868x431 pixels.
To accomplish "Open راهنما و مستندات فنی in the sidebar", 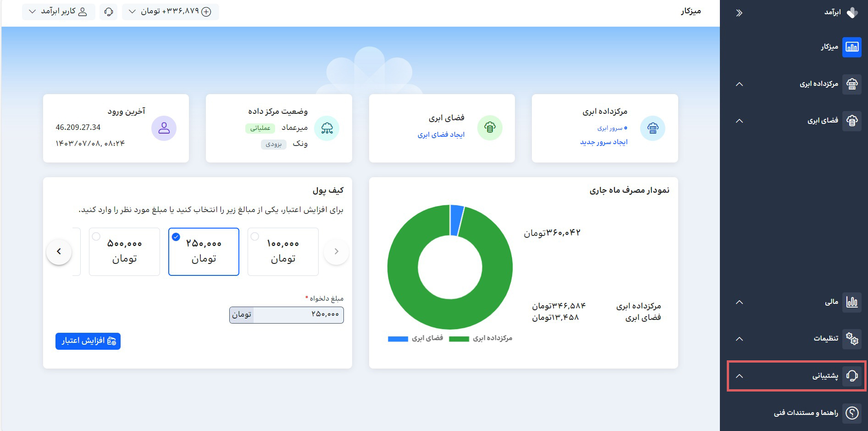I will (x=806, y=413).
